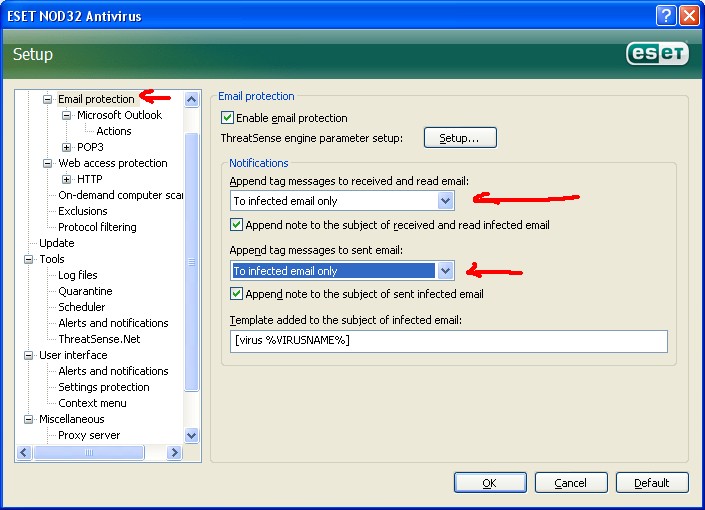
Task: Select Web access protection in the tree
Action: [112, 163]
